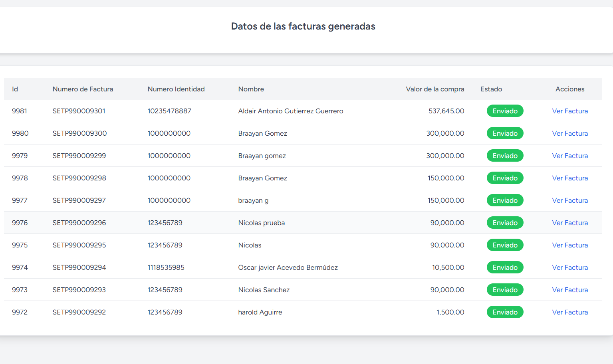This screenshot has height=364, width=613.
Task: Click Enviado badge for Id 9972
Action: [x=505, y=312]
